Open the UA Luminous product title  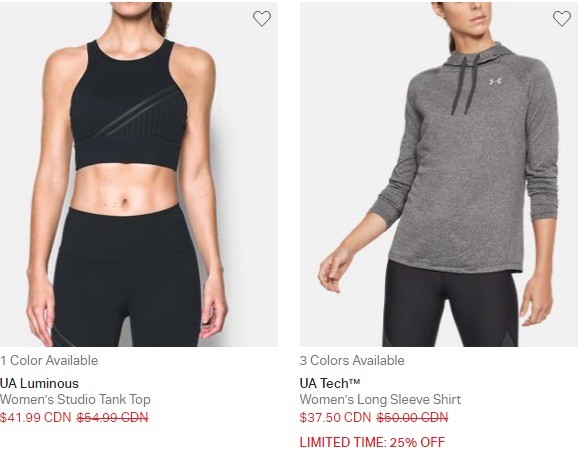pos(39,383)
